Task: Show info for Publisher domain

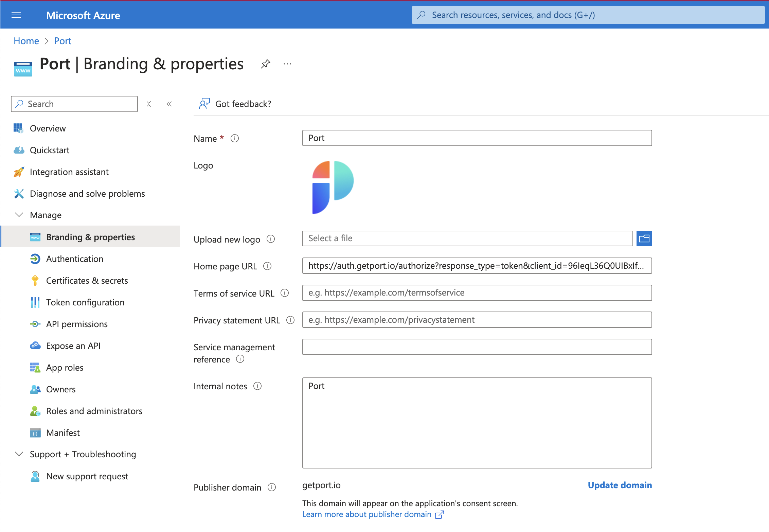Action: 272,487
